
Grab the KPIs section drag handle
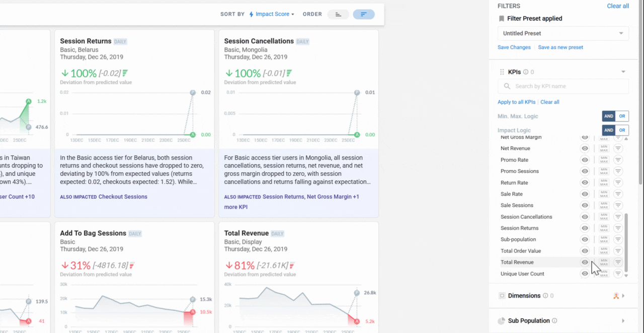(502, 72)
